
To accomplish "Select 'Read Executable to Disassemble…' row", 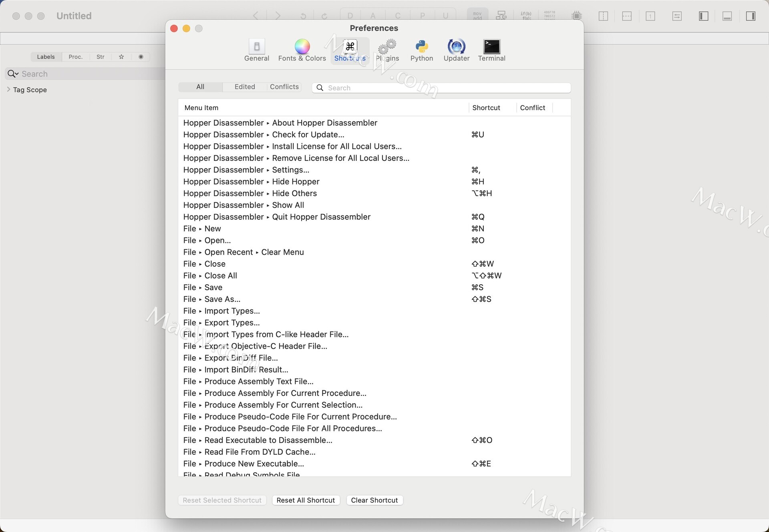I will point(374,440).
